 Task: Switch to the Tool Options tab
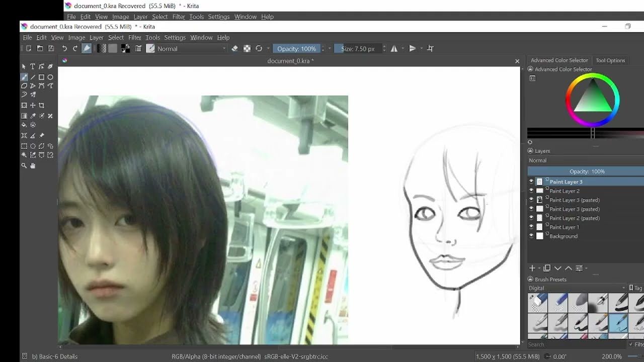tap(610, 60)
